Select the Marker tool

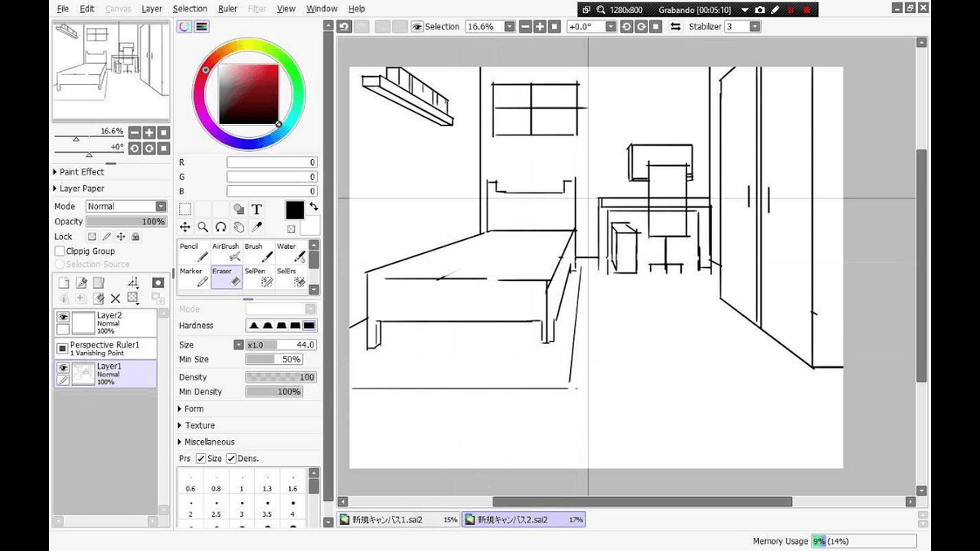(193, 277)
